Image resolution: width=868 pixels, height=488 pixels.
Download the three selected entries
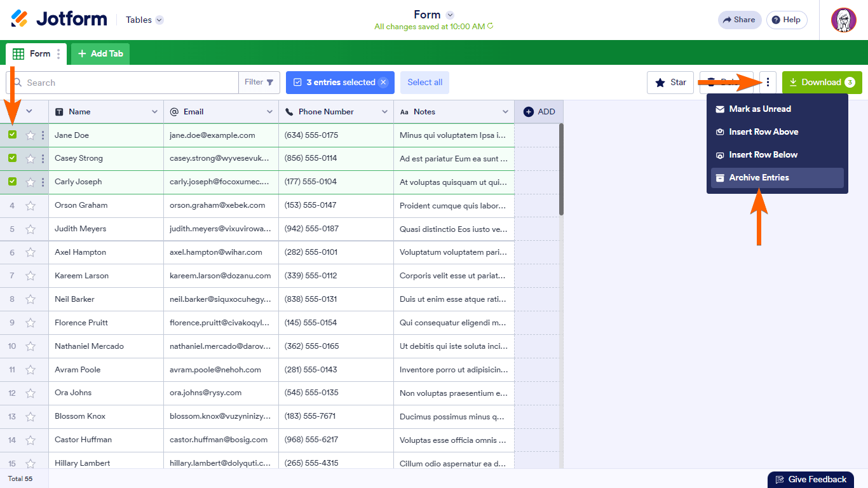click(x=822, y=82)
